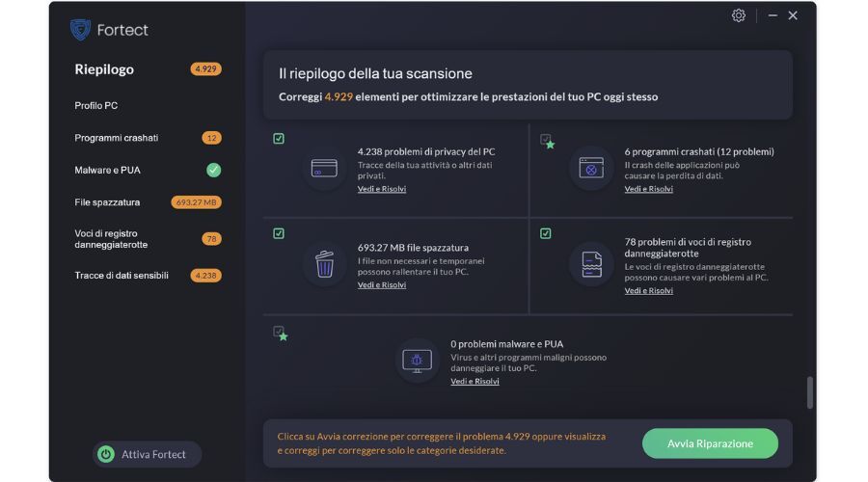Uncheck the registry problems checkbox
This screenshot has height=482, width=868.
point(545,233)
